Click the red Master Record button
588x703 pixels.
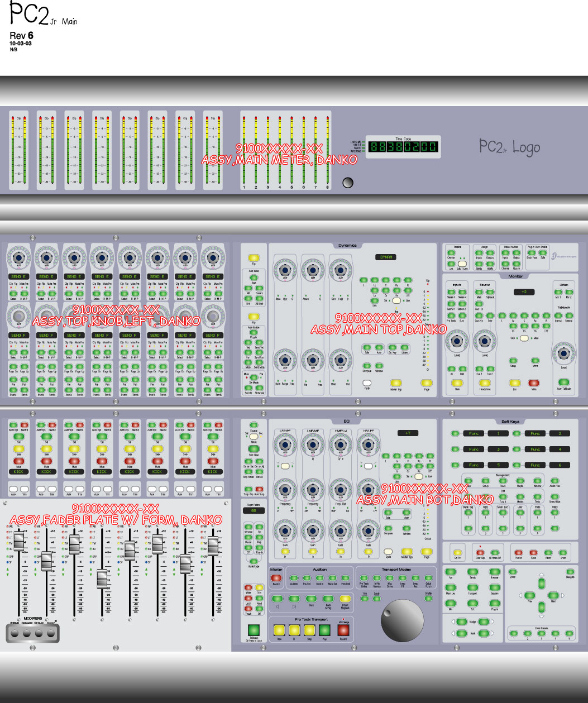point(276,578)
